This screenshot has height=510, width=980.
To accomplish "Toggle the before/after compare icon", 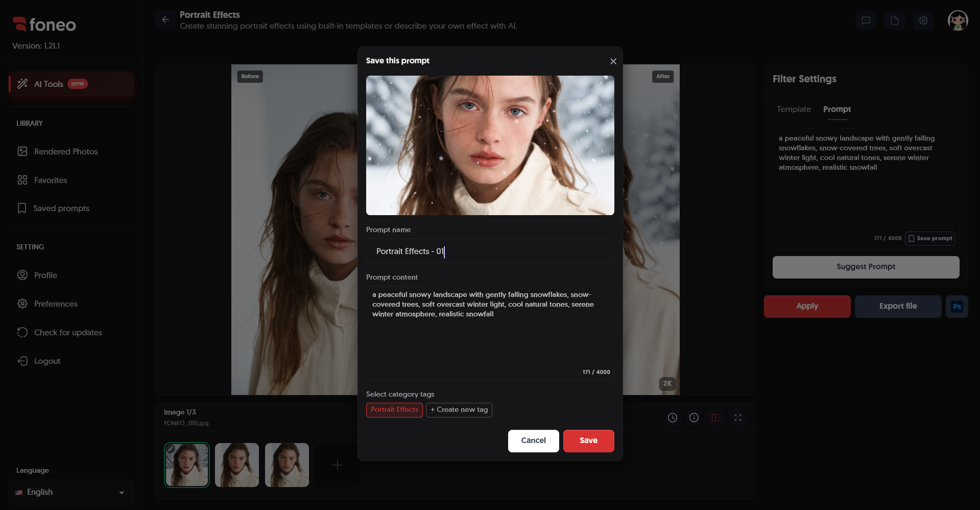I will tap(715, 418).
